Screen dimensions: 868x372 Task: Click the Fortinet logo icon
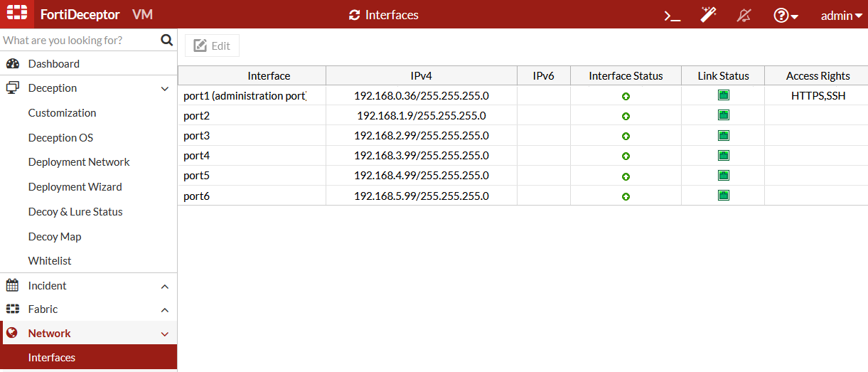[x=17, y=14]
